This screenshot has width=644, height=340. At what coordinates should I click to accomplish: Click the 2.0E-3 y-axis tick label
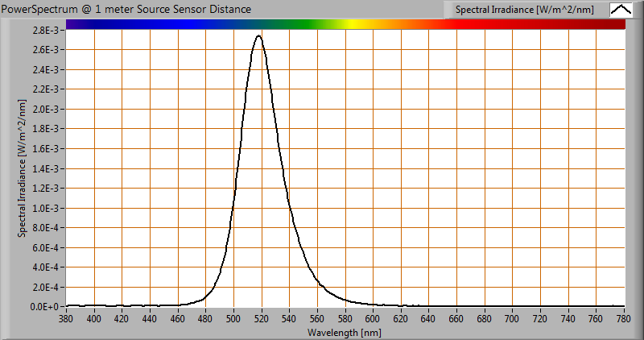[x=44, y=109]
